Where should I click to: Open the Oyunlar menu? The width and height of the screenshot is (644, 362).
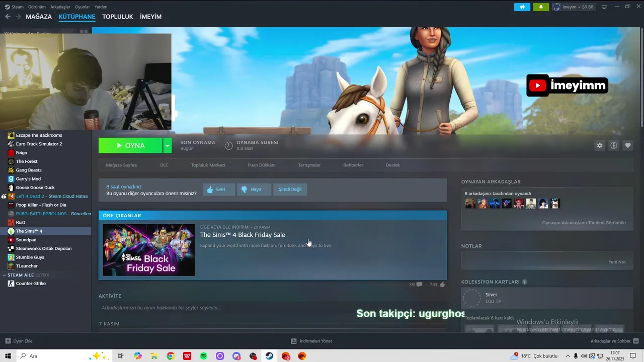[83, 7]
